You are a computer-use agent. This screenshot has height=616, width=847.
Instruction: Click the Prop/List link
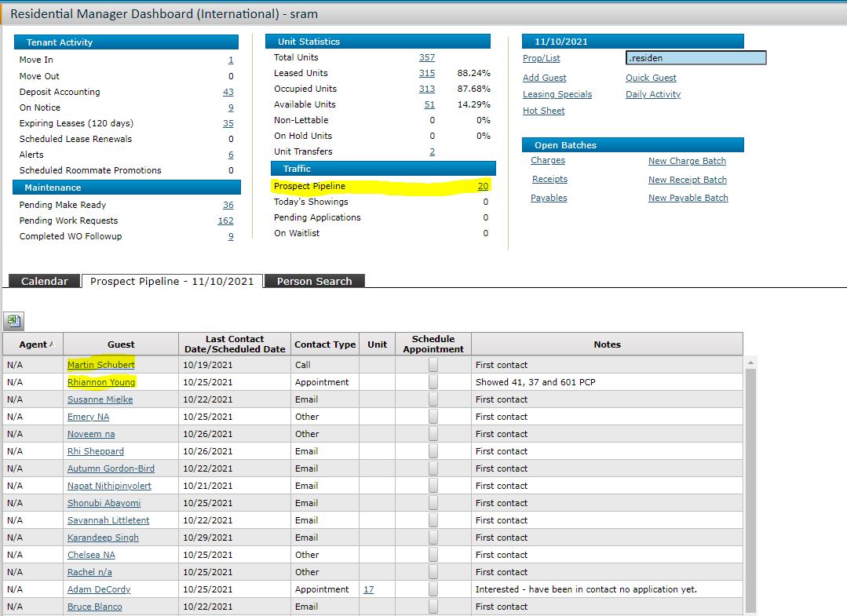point(542,58)
